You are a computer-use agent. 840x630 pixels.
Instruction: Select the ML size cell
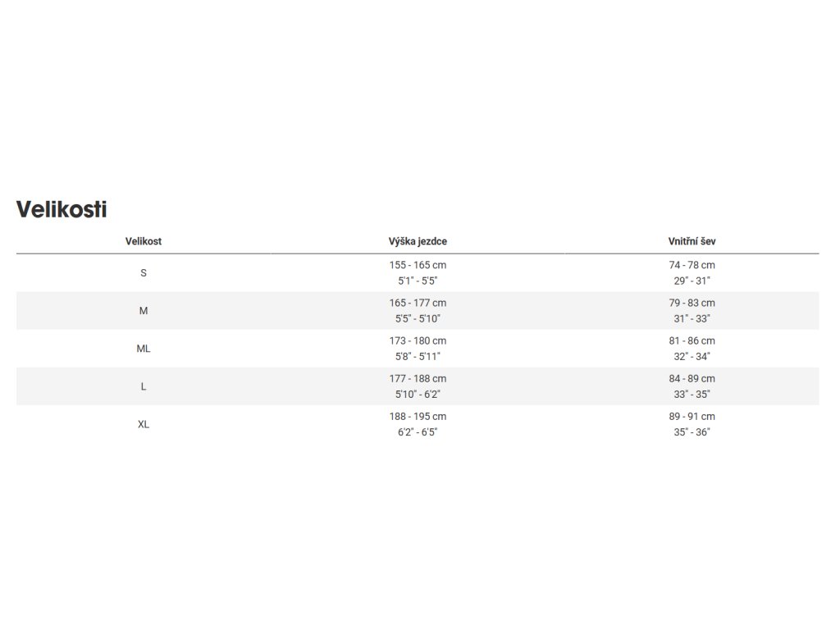pos(144,349)
